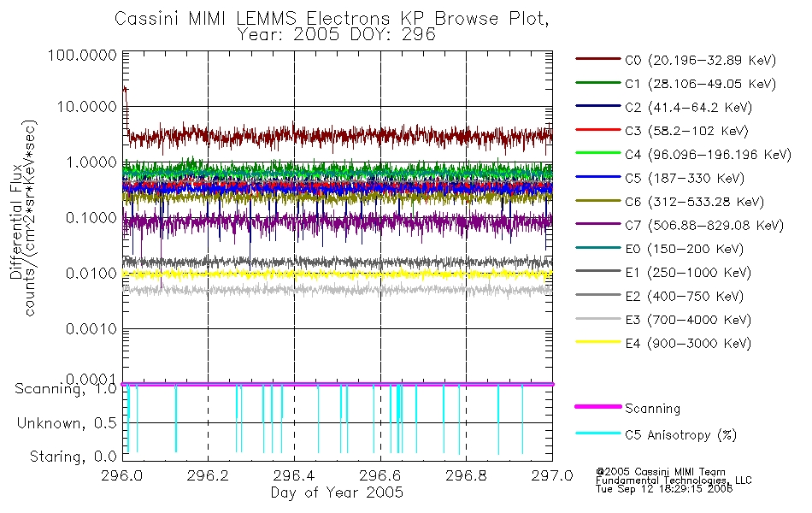Click the 297.0 x-axis tick label
The width and height of the screenshot is (812, 513).
(x=552, y=475)
